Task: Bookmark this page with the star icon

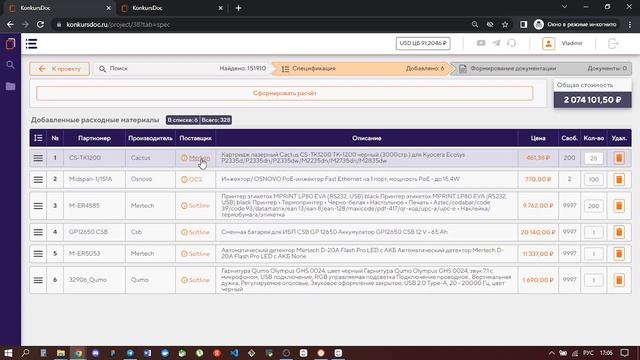Action: (x=505, y=24)
